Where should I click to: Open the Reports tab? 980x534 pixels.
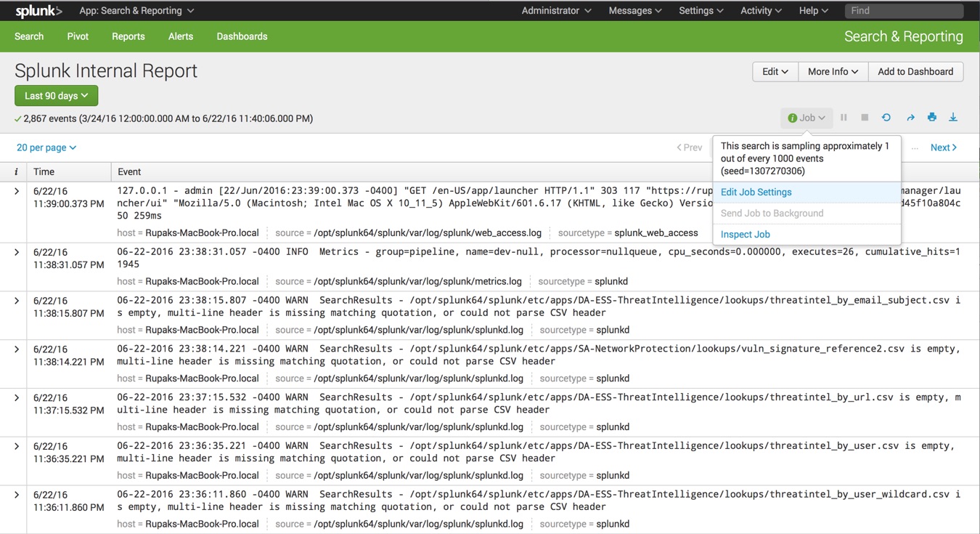(x=128, y=36)
